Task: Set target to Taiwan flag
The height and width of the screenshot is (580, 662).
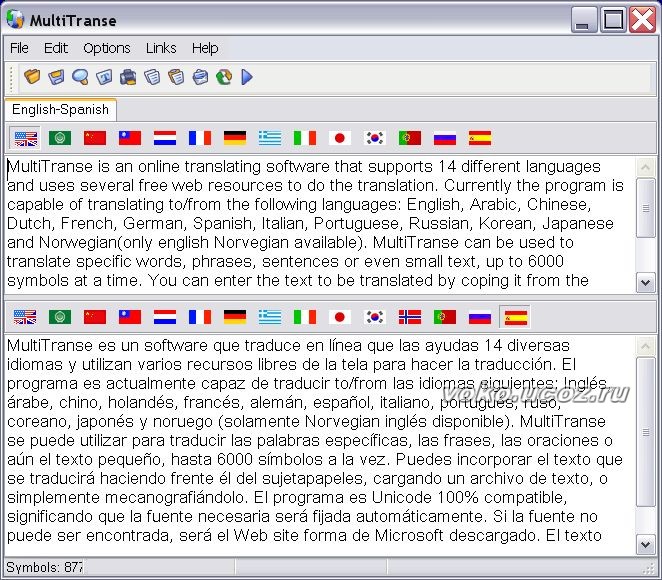Action: click(x=130, y=317)
